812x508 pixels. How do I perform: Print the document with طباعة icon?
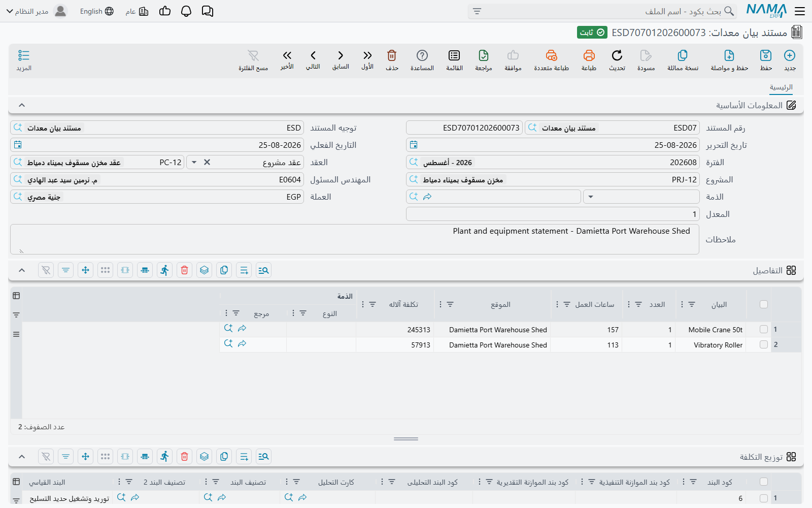coord(589,60)
